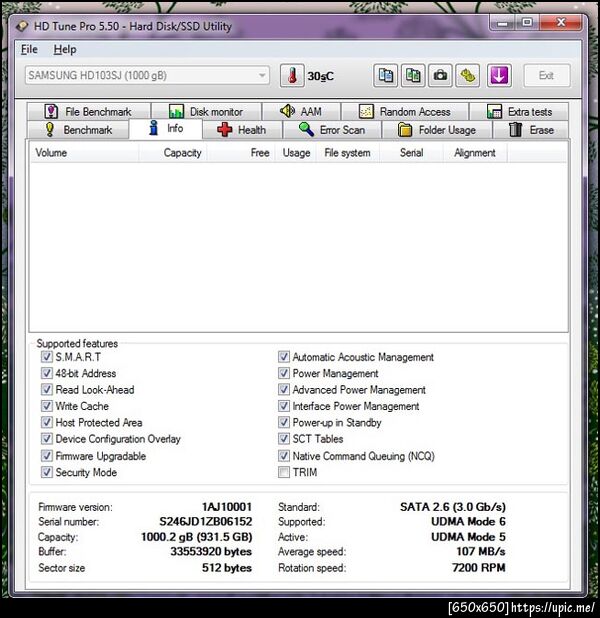Click the copy text to clipboard icon
Screen dimensions: 600x618
[385, 75]
